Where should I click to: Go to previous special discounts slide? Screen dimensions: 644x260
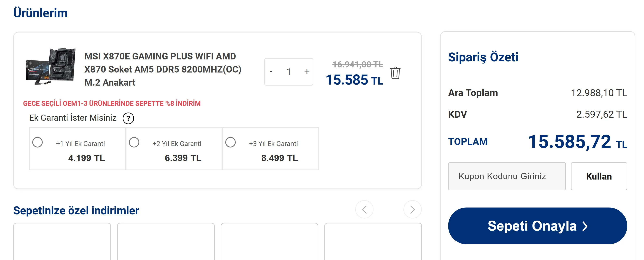(x=364, y=210)
